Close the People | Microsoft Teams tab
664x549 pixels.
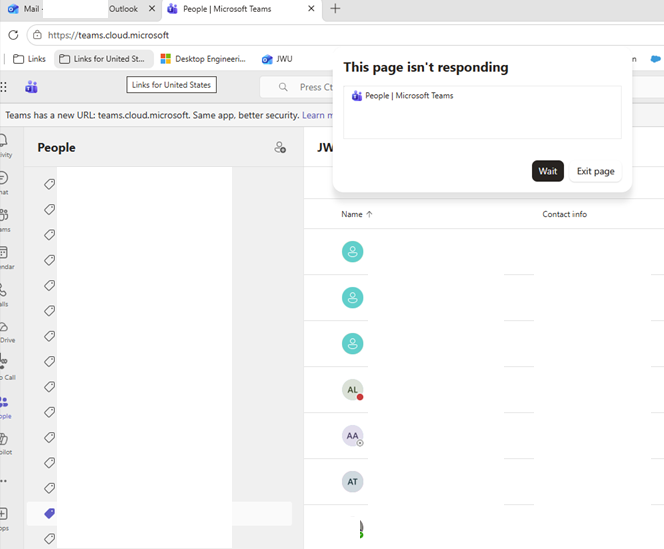[311, 8]
